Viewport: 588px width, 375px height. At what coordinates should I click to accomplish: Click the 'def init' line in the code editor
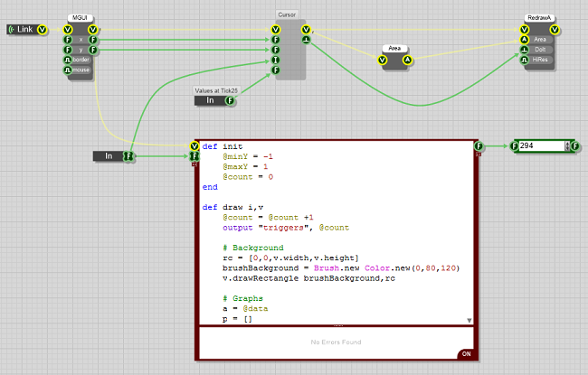(223, 146)
